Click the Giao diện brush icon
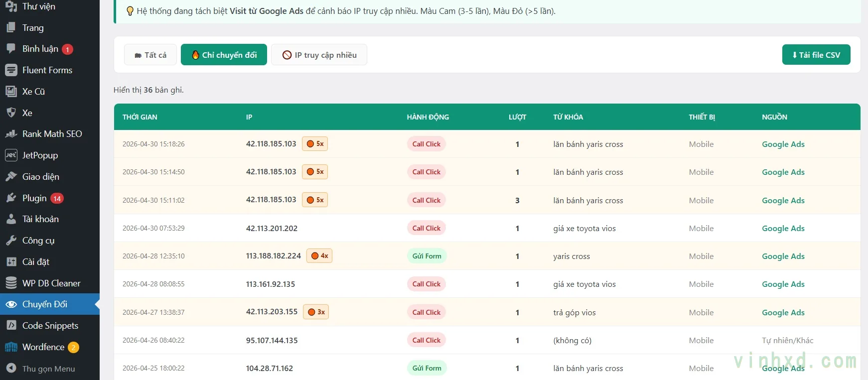This screenshot has width=868, height=380. (11, 177)
